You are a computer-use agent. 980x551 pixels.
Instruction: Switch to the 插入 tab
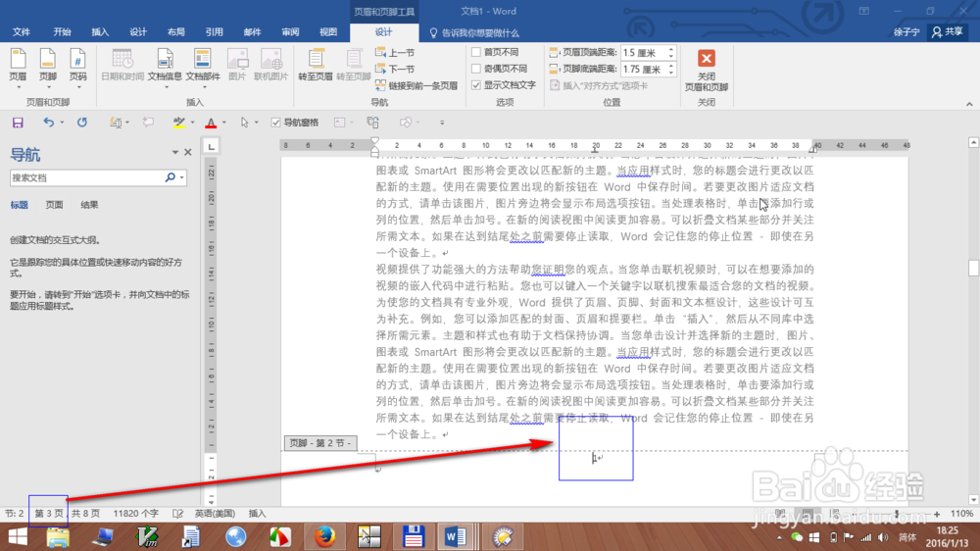pos(100,32)
